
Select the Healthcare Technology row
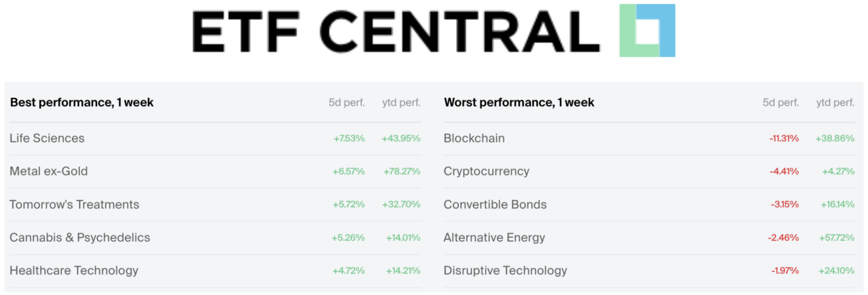click(74, 271)
